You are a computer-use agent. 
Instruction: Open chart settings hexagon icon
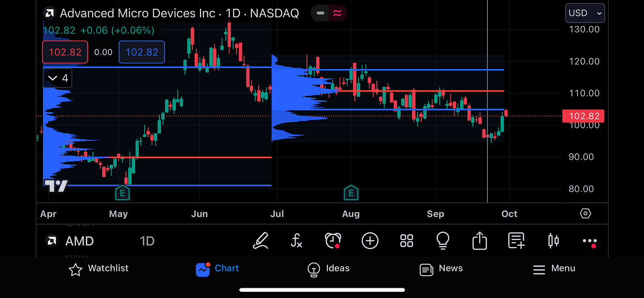[585, 214]
